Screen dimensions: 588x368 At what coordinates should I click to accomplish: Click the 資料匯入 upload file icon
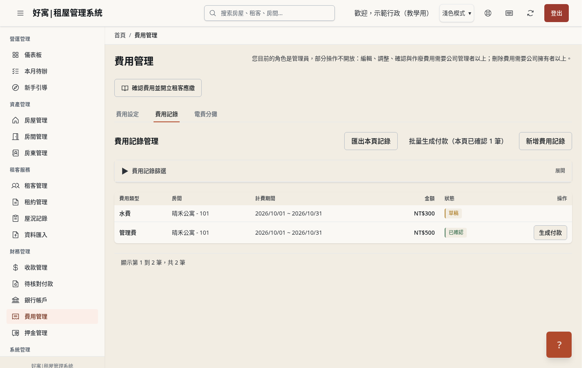[16, 235]
